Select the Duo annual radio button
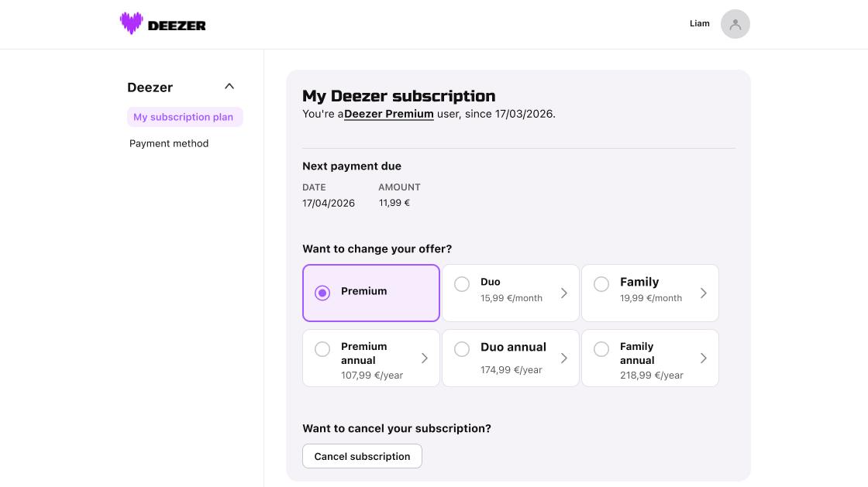 pos(462,349)
